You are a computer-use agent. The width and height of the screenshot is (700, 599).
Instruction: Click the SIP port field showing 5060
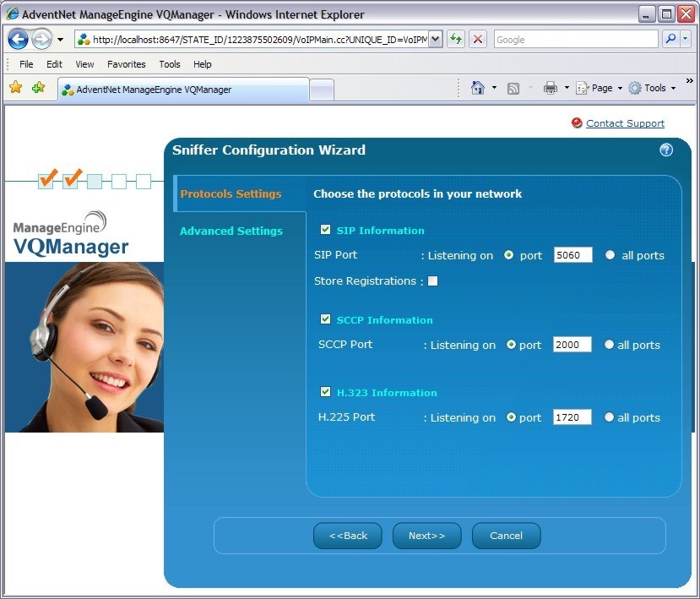572,255
